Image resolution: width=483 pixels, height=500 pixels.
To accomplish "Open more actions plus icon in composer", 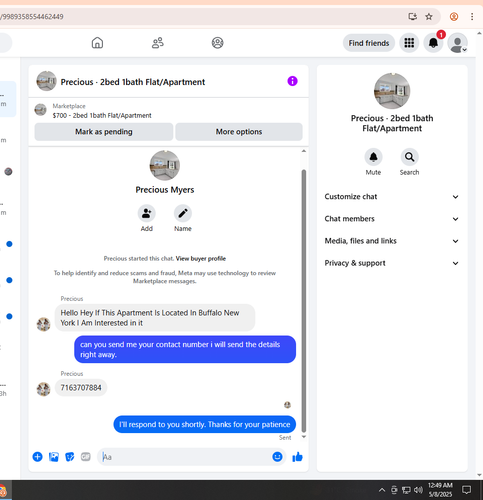I will pos(37,457).
